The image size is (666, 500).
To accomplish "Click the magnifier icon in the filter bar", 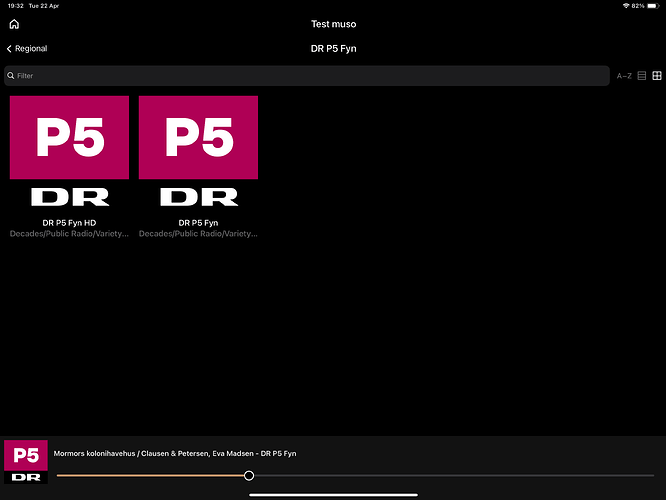I will [11, 76].
